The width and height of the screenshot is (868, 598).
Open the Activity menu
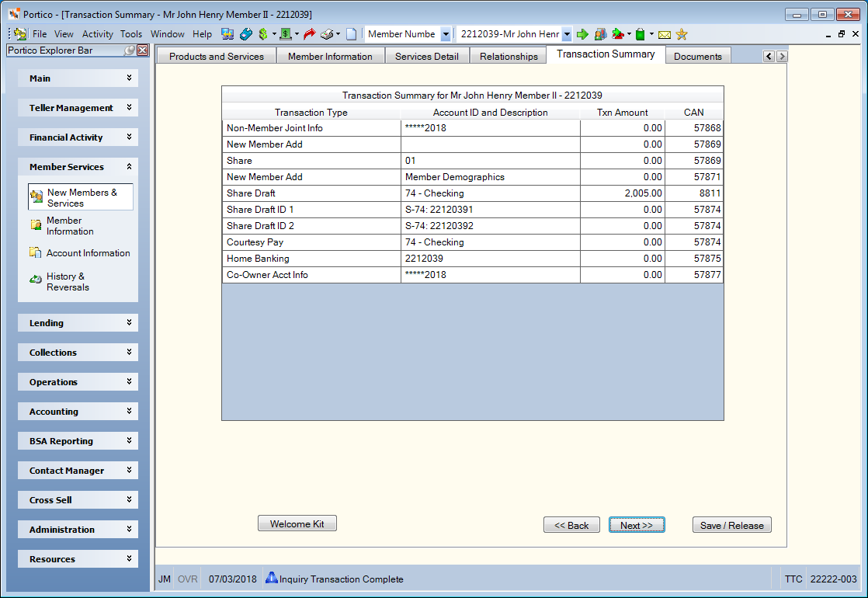point(97,34)
